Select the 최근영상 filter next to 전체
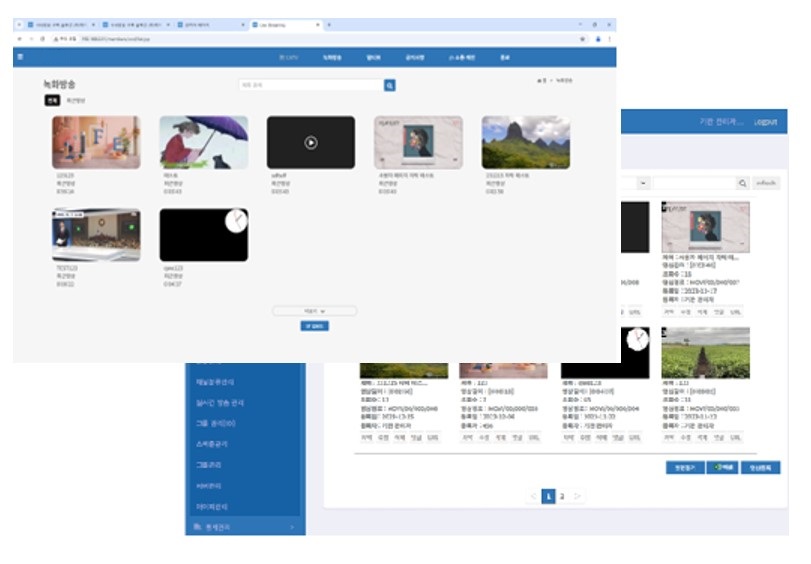This screenshot has width=811, height=564. 76,100
